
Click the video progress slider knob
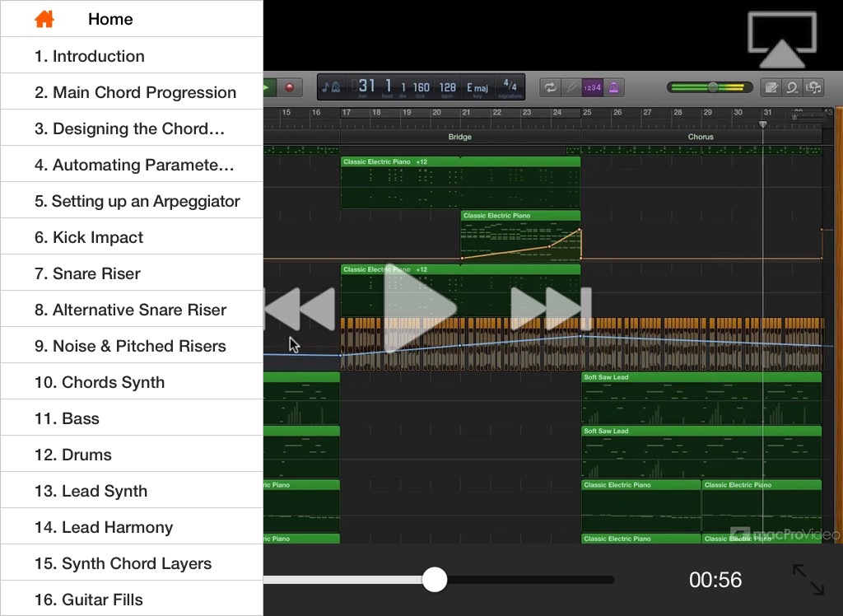435,580
